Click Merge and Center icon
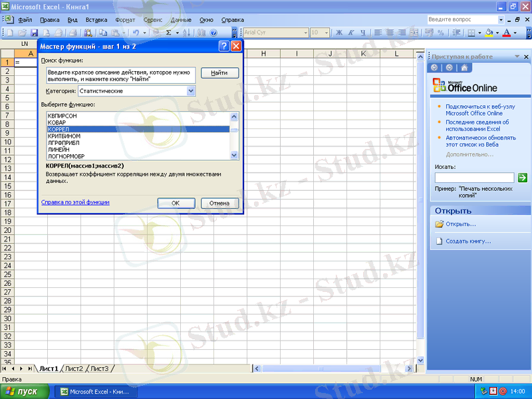The width and height of the screenshot is (532, 399). tap(414, 33)
